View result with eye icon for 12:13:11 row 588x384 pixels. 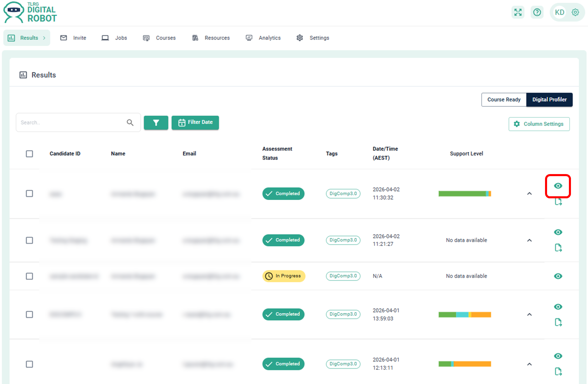[x=558, y=356]
